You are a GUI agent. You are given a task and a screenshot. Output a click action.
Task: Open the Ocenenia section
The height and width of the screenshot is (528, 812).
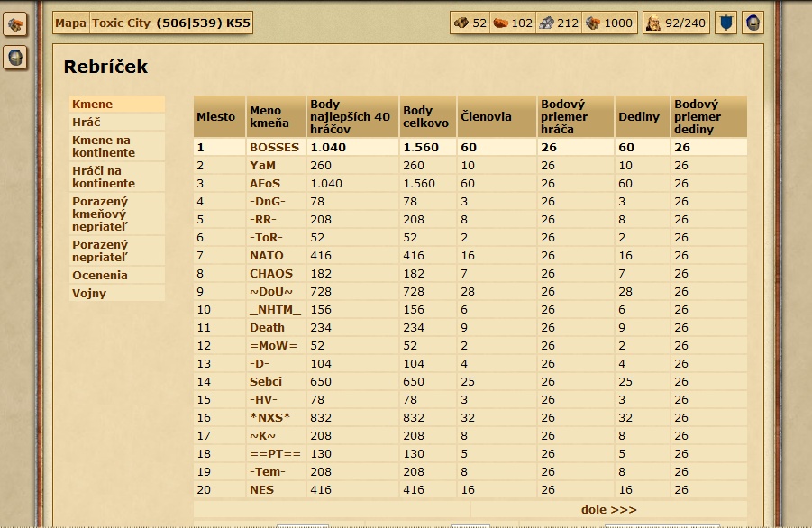tap(100, 275)
